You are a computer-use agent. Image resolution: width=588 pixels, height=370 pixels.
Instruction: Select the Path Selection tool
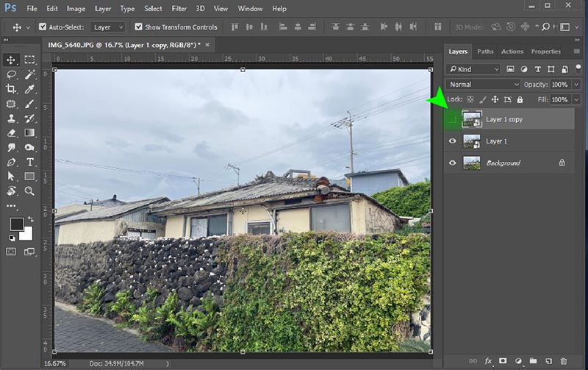coord(11,177)
